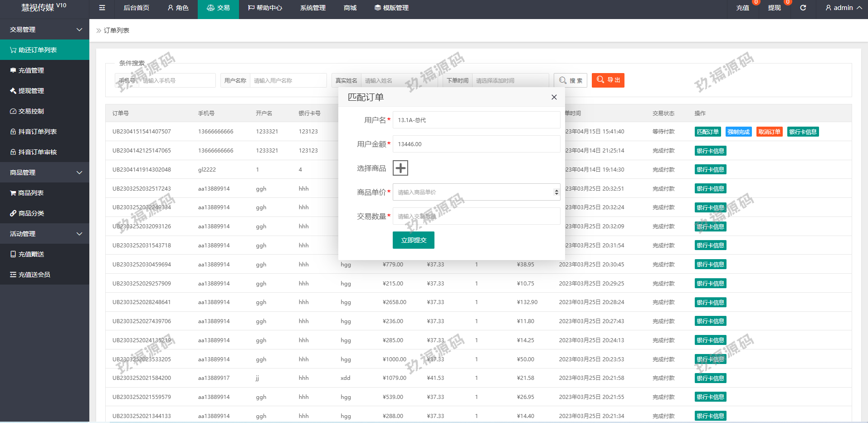
Task: Click the sidebar collapse hamburger icon
Action: tap(102, 8)
